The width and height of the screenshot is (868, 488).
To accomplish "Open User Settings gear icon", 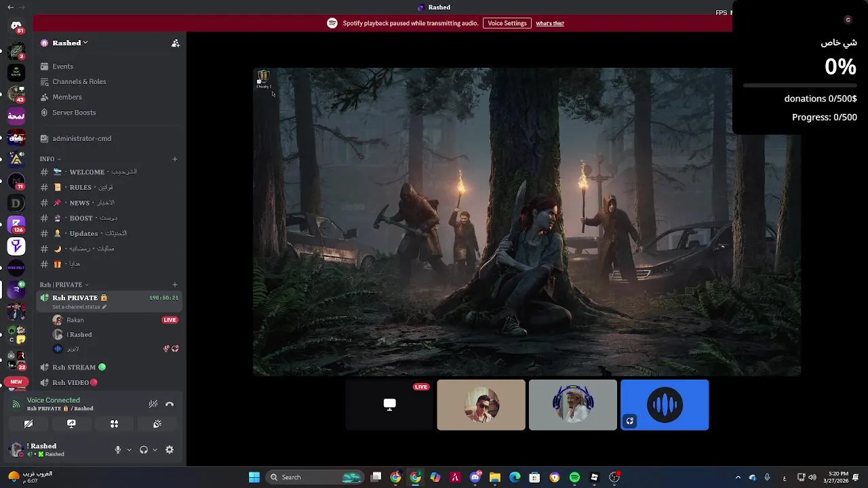I will pyautogui.click(x=170, y=449).
